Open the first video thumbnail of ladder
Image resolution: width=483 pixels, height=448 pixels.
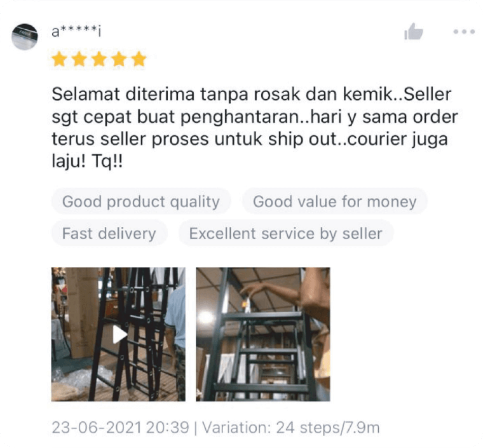click(118, 334)
